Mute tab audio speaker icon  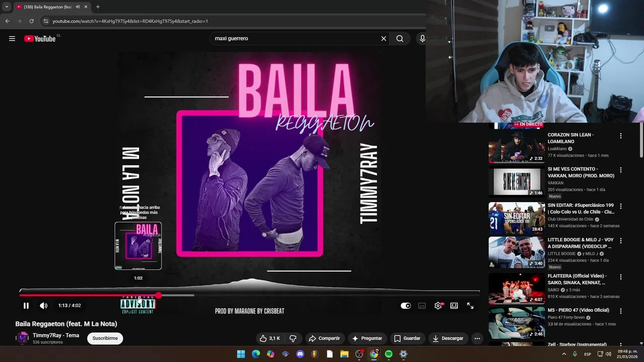tap(77, 7)
